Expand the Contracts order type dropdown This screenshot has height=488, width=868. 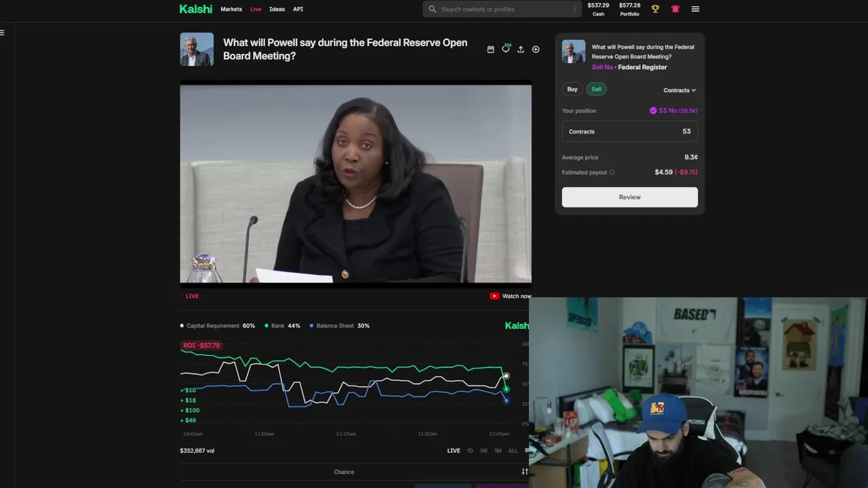click(x=679, y=90)
